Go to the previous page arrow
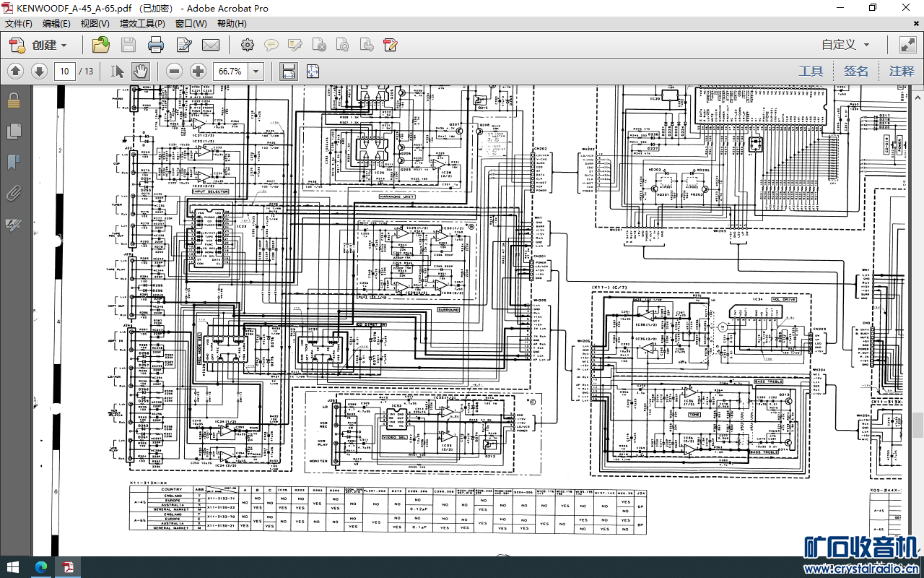This screenshot has height=578, width=924. [x=16, y=71]
